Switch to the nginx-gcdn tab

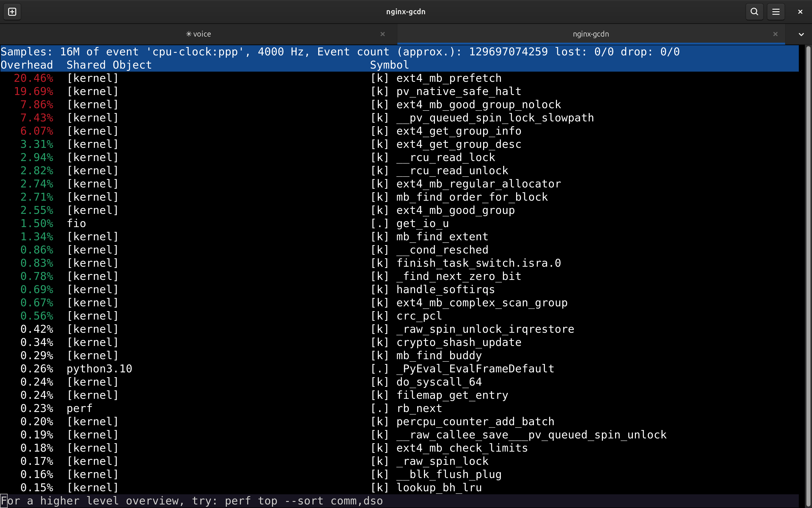tap(591, 34)
